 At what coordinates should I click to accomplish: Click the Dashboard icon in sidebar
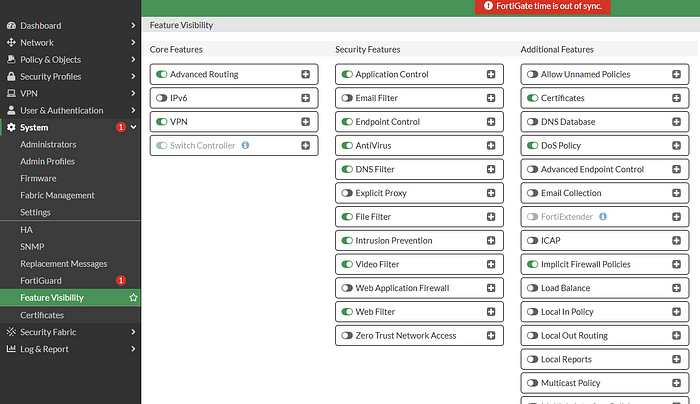coord(11,26)
